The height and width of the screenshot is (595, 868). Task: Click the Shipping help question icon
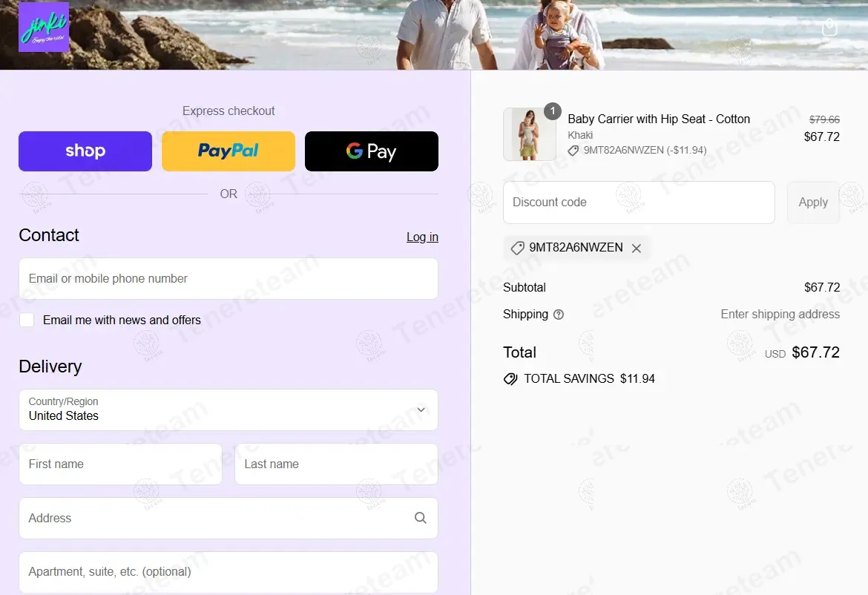(559, 315)
